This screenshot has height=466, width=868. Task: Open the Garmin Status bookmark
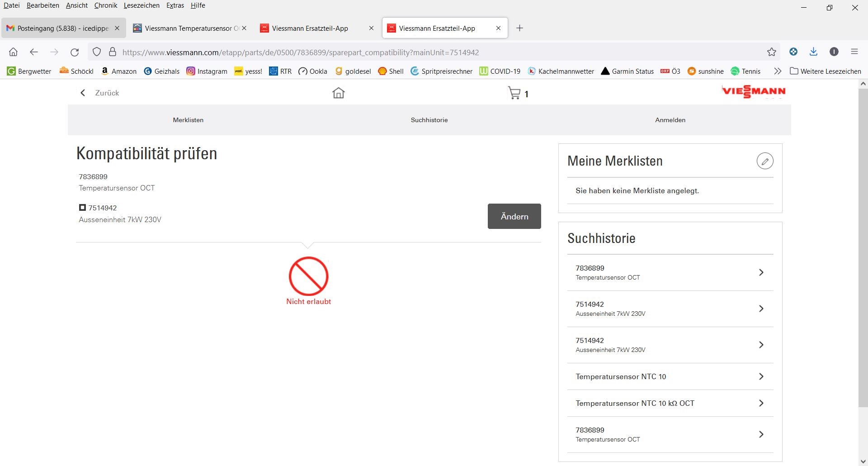click(627, 71)
